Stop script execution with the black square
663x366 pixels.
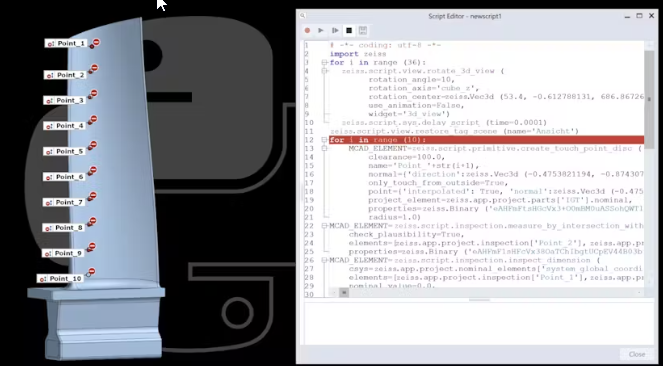tap(349, 30)
